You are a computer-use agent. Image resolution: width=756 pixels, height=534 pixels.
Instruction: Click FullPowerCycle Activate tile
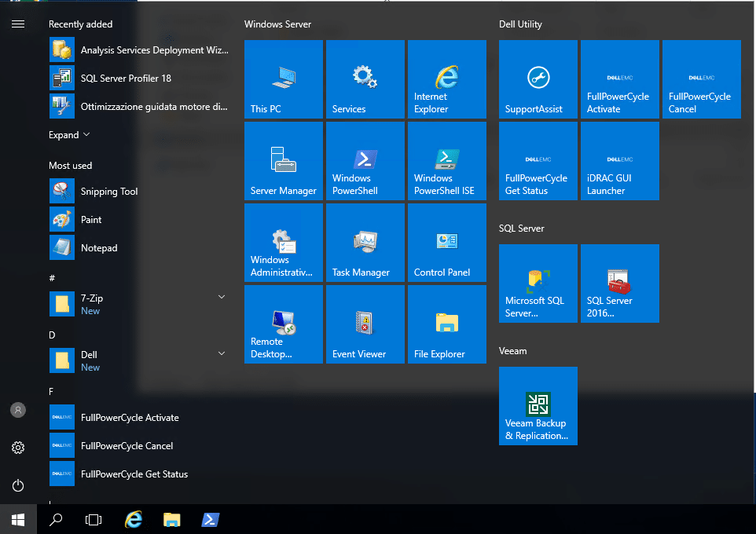619,79
